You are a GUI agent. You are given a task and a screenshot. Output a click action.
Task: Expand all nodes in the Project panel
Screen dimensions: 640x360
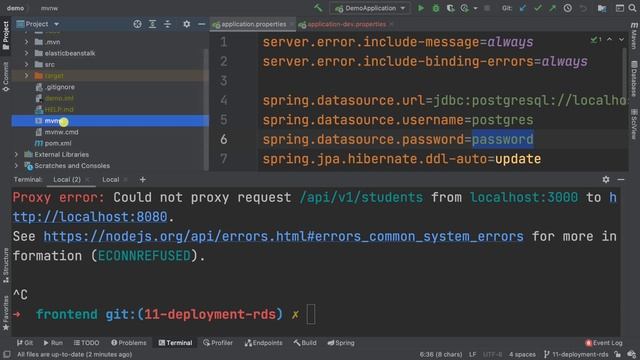(x=153, y=24)
